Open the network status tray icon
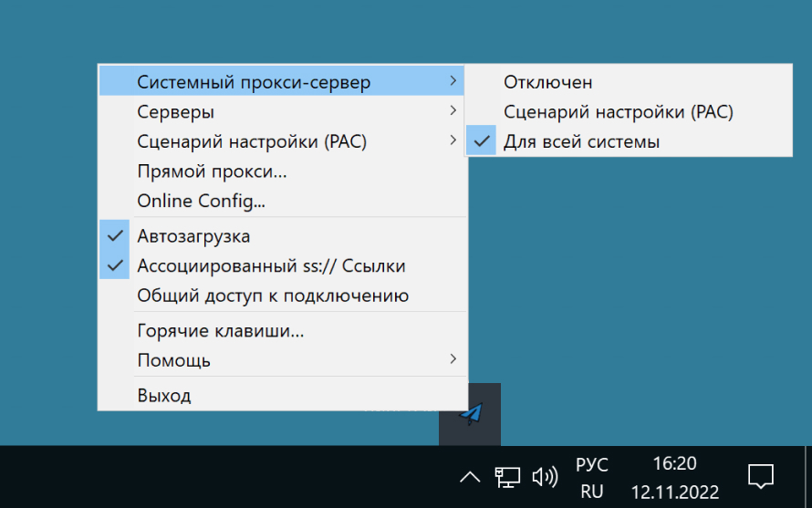 (x=507, y=477)
